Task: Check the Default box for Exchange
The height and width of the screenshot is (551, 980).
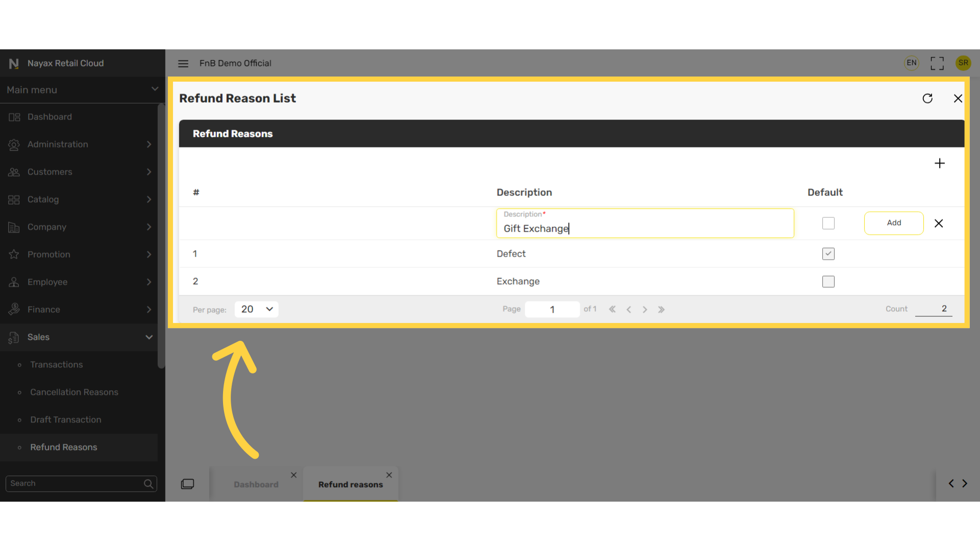Action: [x=828, y=282]
